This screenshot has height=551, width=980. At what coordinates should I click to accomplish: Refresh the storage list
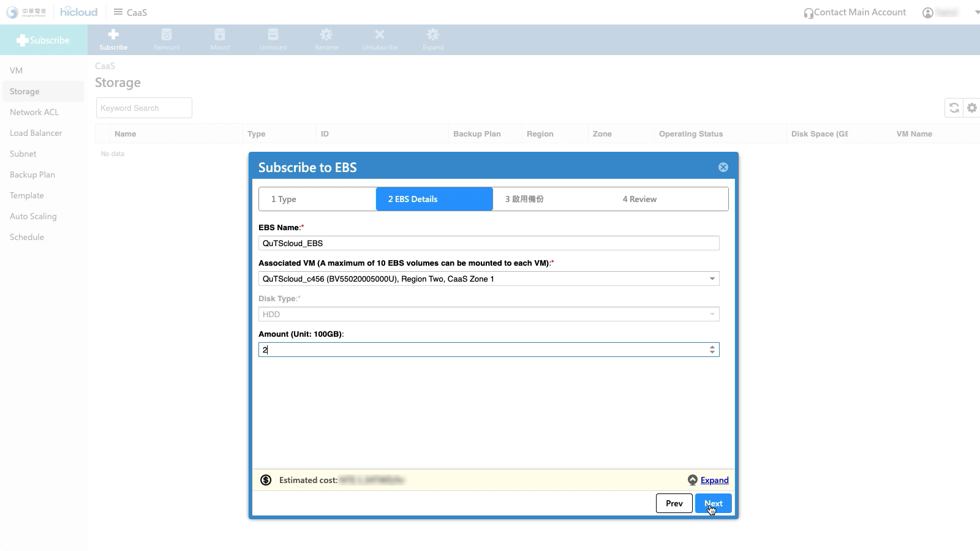pos(954,108)
